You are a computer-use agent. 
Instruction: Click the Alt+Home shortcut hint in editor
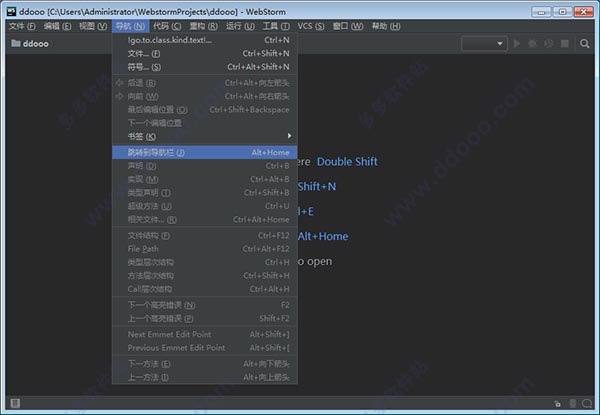click(323, 236)
